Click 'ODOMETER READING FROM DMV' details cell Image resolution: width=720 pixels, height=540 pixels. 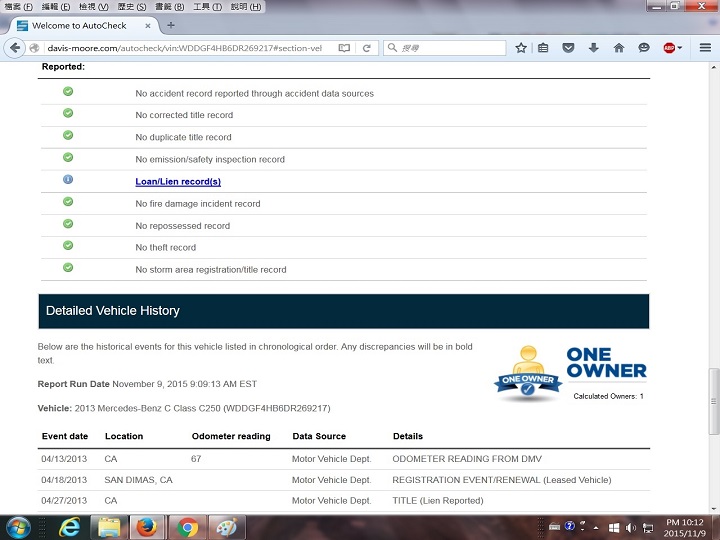467,459
